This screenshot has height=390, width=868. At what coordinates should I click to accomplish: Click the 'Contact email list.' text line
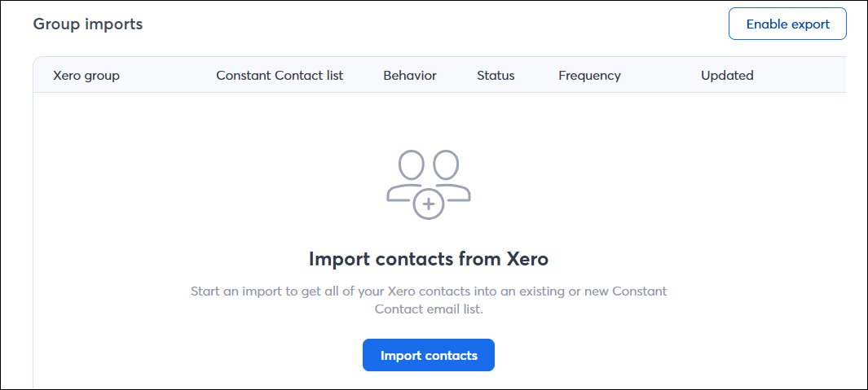pyautogui.click(x=429, y=309)
